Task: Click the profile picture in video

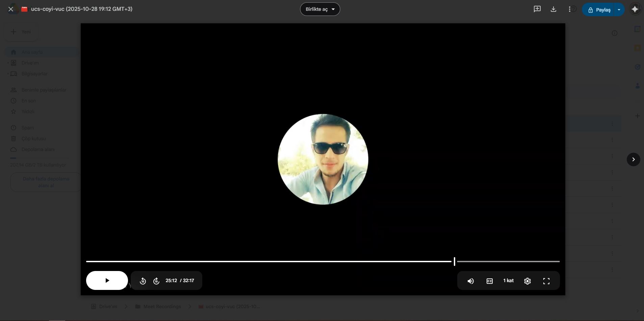Action: (x=323, y=159)
